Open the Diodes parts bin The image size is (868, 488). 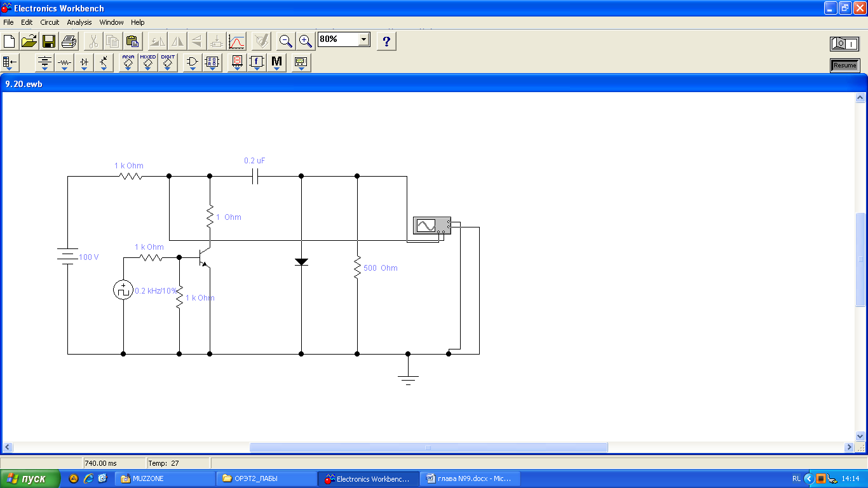coord(84,63)
